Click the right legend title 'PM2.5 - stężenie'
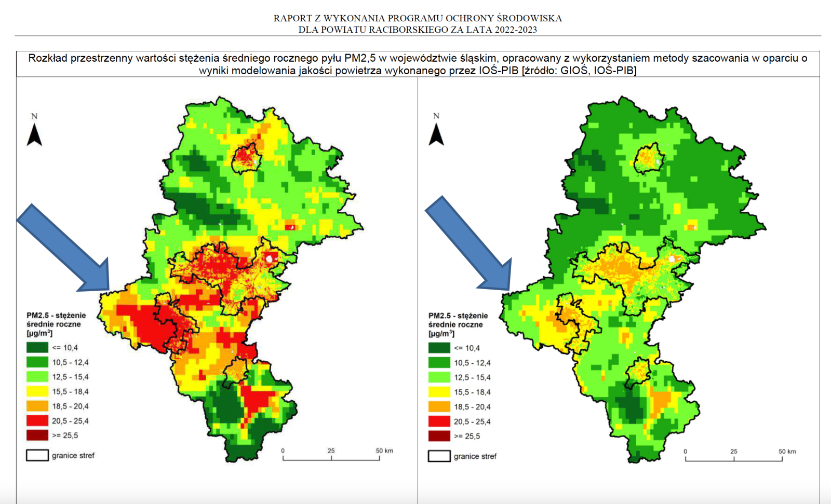Screen dimensions: 831x504 [458, 316]
